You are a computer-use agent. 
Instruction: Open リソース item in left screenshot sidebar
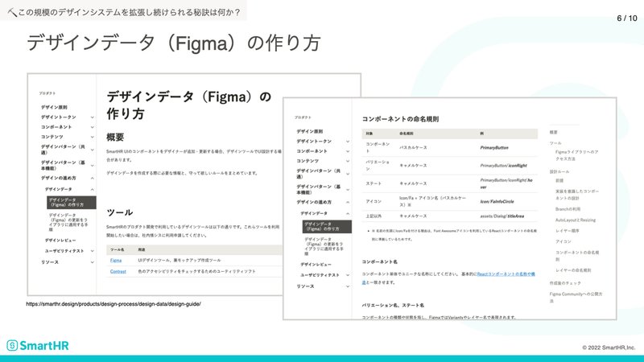pyautogui.click(x=50, y=262)
